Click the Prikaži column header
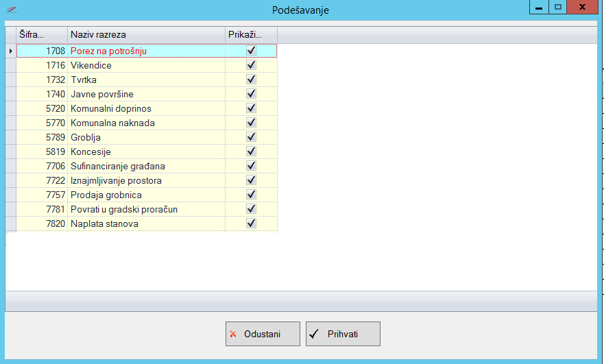The height and width of the screenshot is (364, 604). pyautogui.click(x=251, y=34)
